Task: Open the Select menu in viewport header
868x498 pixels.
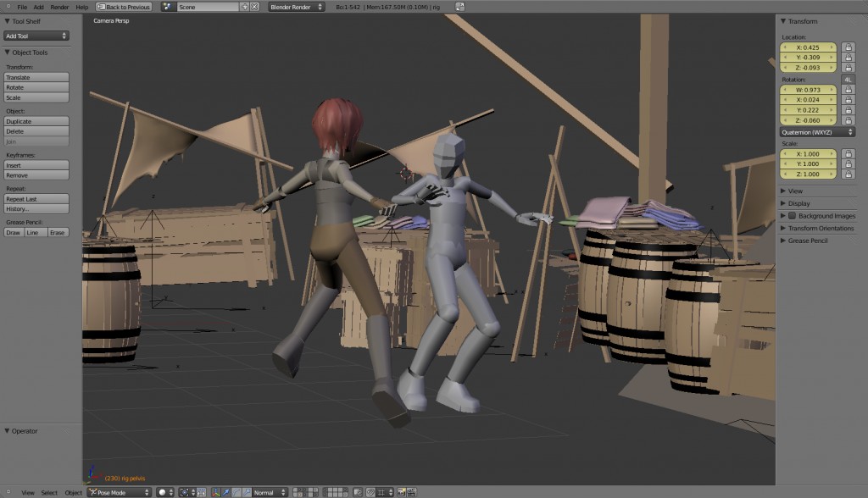Action: (49, 492)
